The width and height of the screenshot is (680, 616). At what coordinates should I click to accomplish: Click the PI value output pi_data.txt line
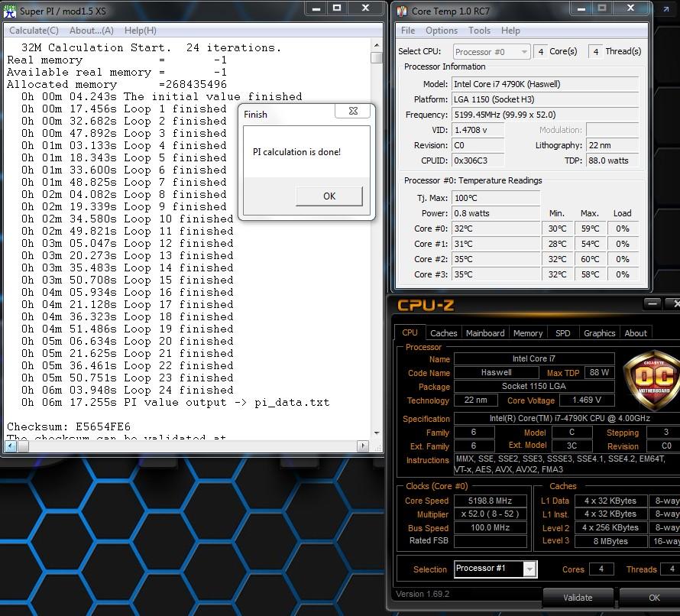click(176, 403)
